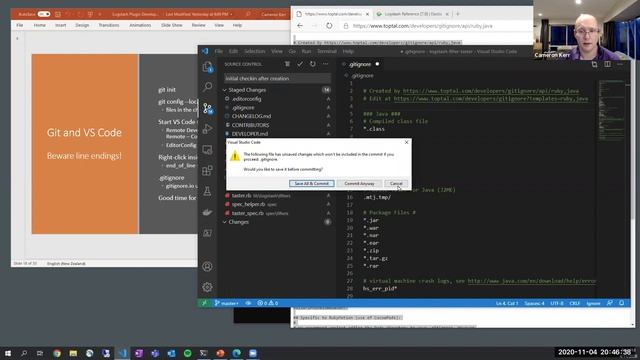Open File Explorer from the taskbar
The image size is (640, 360).
tap(73, 353)
